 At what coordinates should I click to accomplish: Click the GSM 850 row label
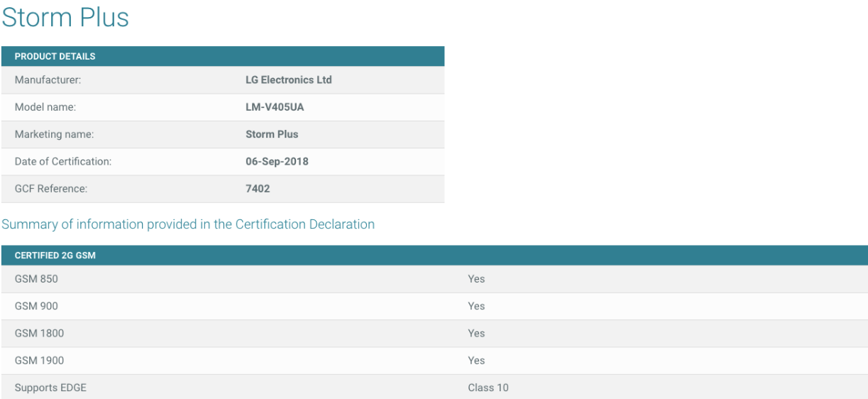(x=36, y=279)
